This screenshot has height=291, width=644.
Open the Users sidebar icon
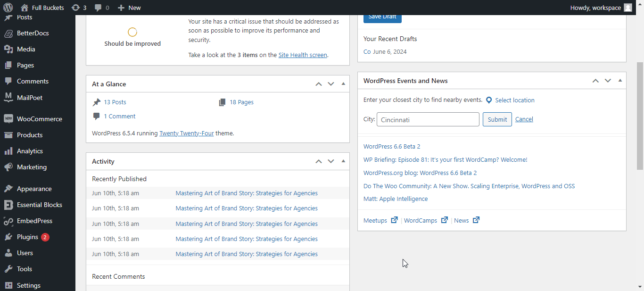(8, 253)
